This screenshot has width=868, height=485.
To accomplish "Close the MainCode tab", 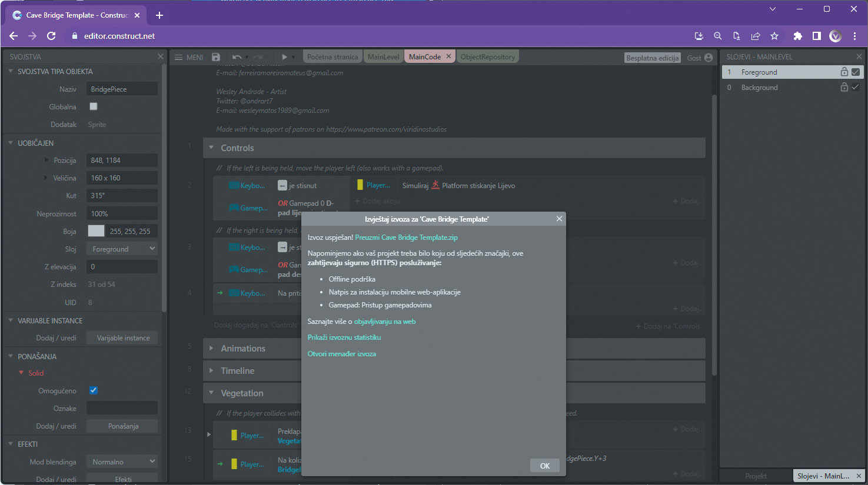I will pos(448,56).
